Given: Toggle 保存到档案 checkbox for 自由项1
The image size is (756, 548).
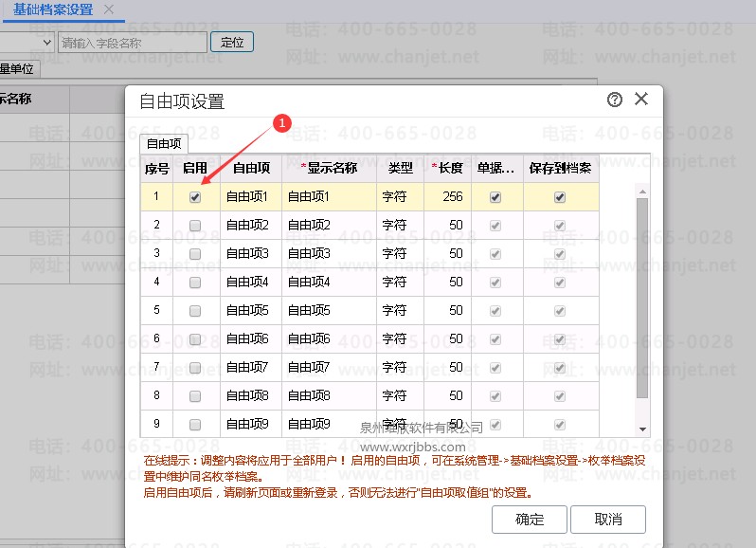Looking at the screenshot, I should [x=560, y=197].
